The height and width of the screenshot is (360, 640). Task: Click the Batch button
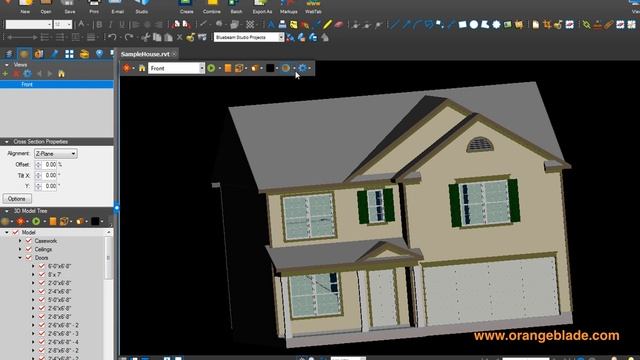click(236, 6)
